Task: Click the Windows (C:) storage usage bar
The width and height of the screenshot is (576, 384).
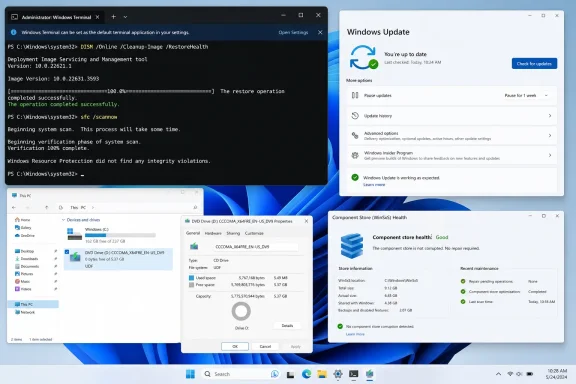Action: [120, 235]
